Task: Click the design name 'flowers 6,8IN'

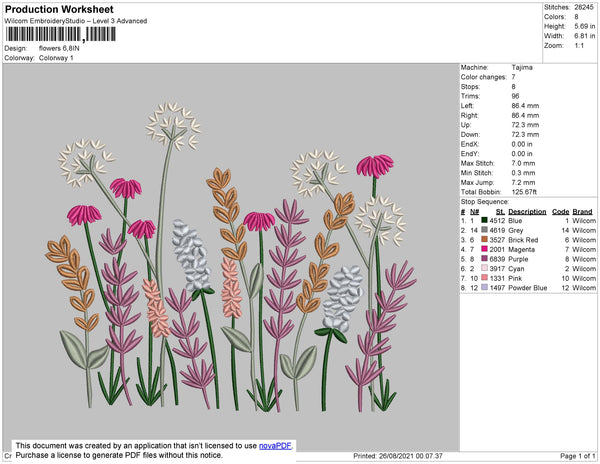Action: click(x=59, y=48)
